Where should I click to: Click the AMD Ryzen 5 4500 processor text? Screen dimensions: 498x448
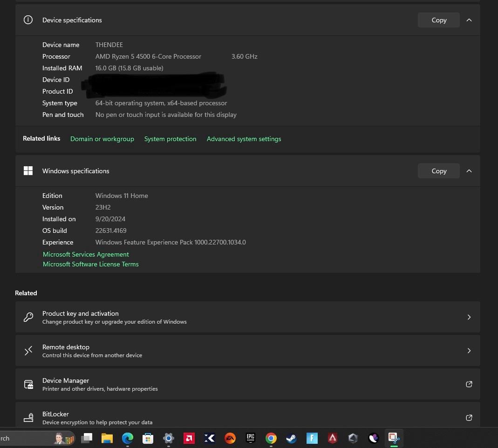(x=148, y=56)
